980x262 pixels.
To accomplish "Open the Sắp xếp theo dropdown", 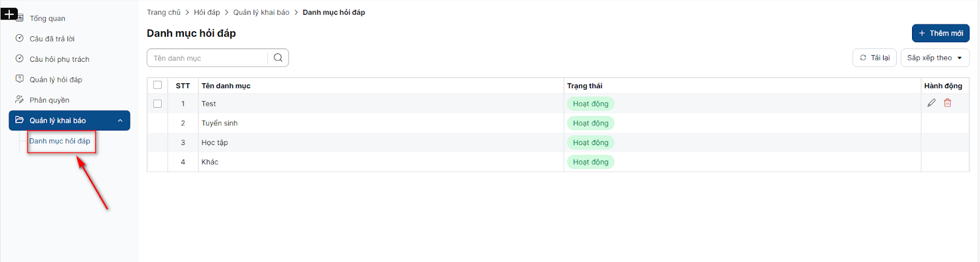I will [x=935, y=58].
